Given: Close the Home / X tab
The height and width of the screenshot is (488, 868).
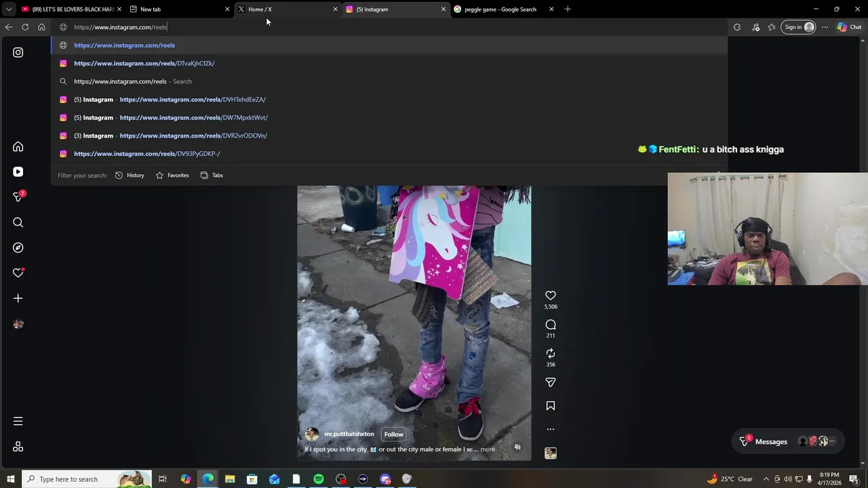Looking at the screenshot, I should pos(335,9).
